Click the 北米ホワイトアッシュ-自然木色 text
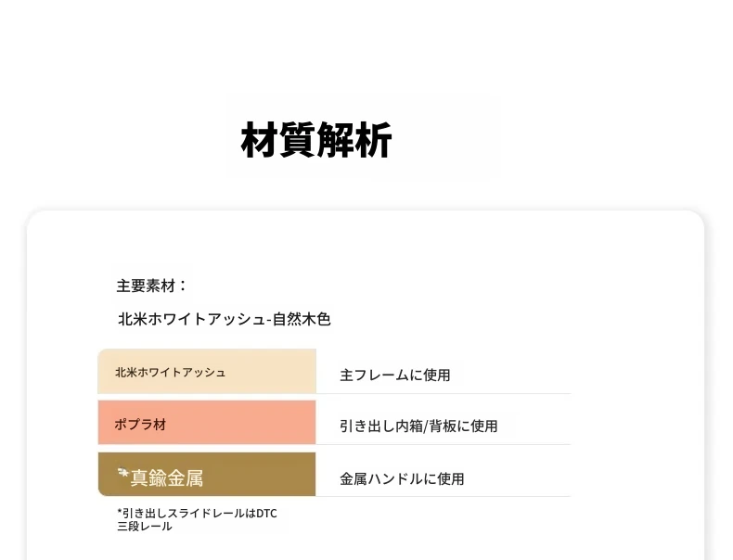 [225, 320]
